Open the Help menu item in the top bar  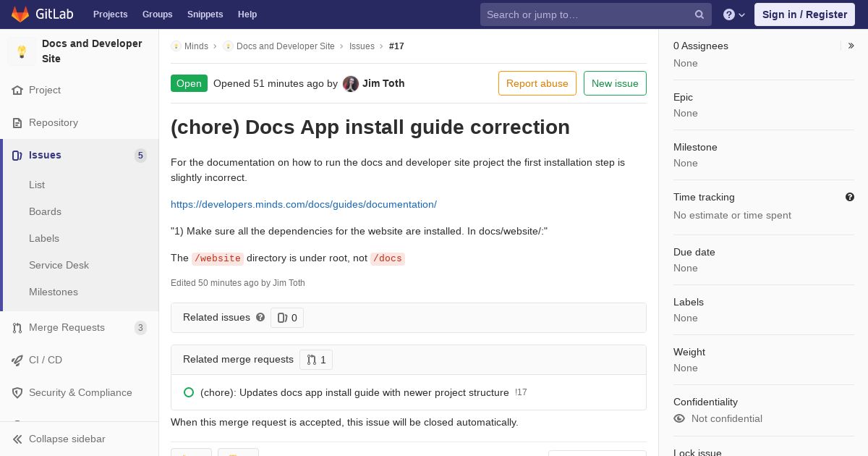247,14
